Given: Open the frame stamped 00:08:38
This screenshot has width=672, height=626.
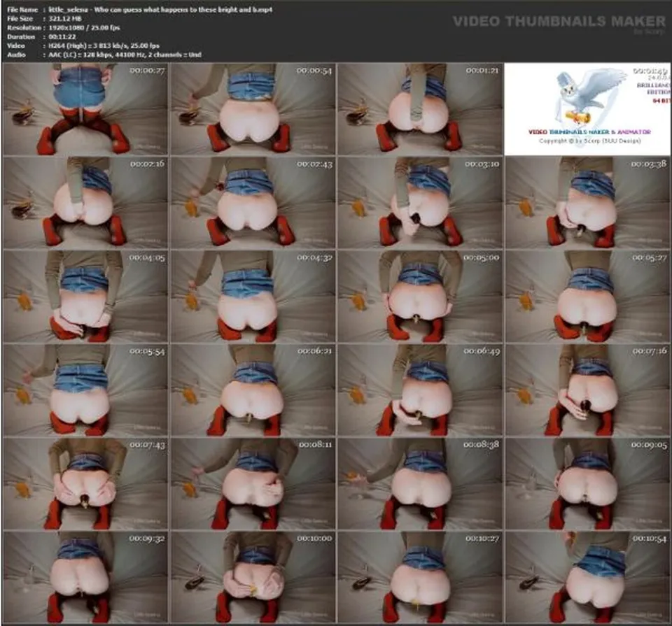Looking at the screenshot, I should (x=420, y=484).
